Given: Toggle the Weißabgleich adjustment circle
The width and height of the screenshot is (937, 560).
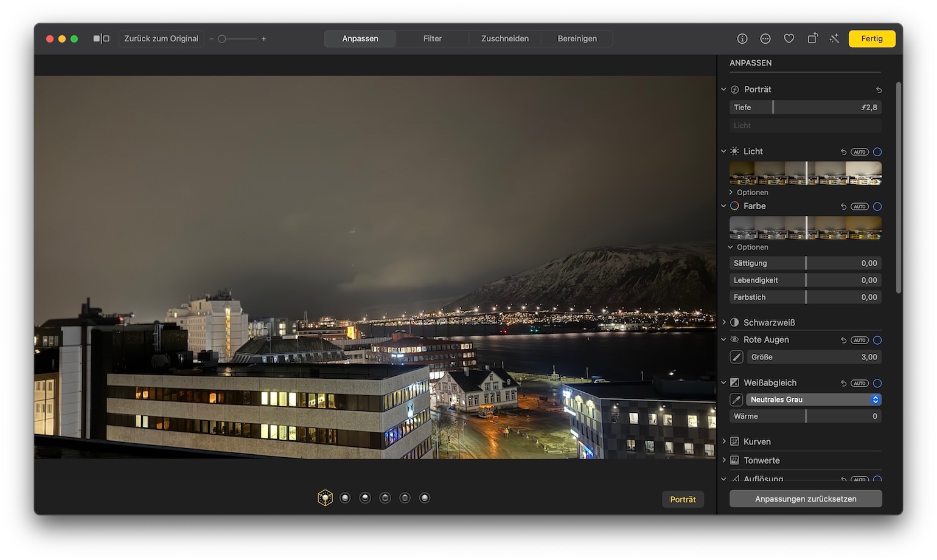Looking at the screenshot, I should tap(877, 384).
